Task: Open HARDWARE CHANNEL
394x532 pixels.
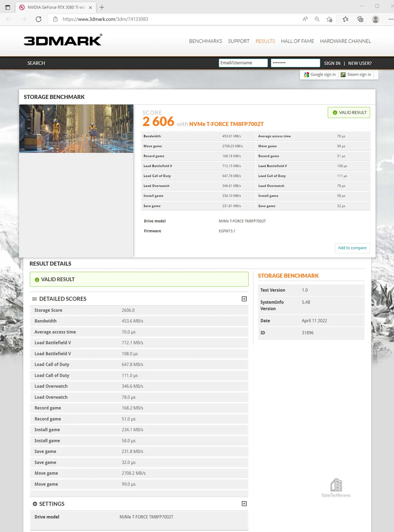Action: point(345,41)
